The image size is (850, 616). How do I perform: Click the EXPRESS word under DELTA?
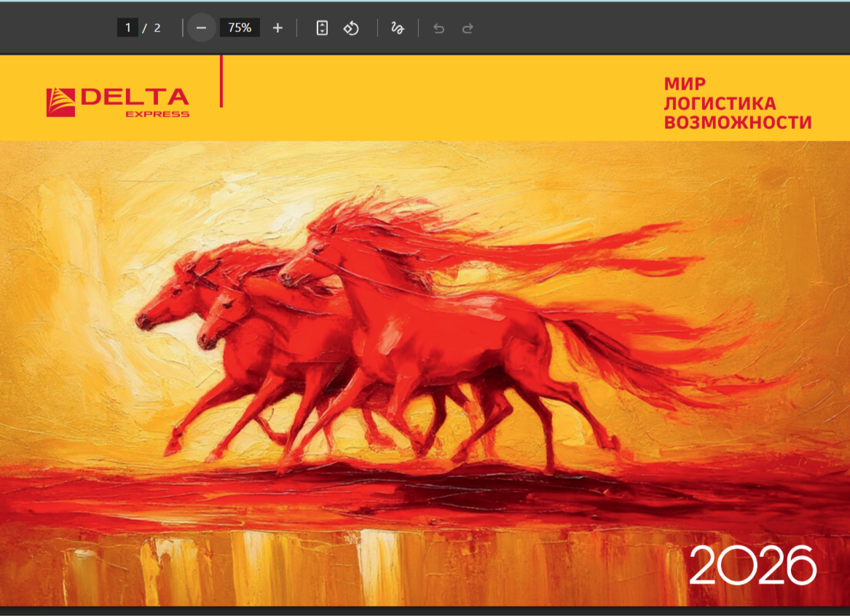pos(157,114)
